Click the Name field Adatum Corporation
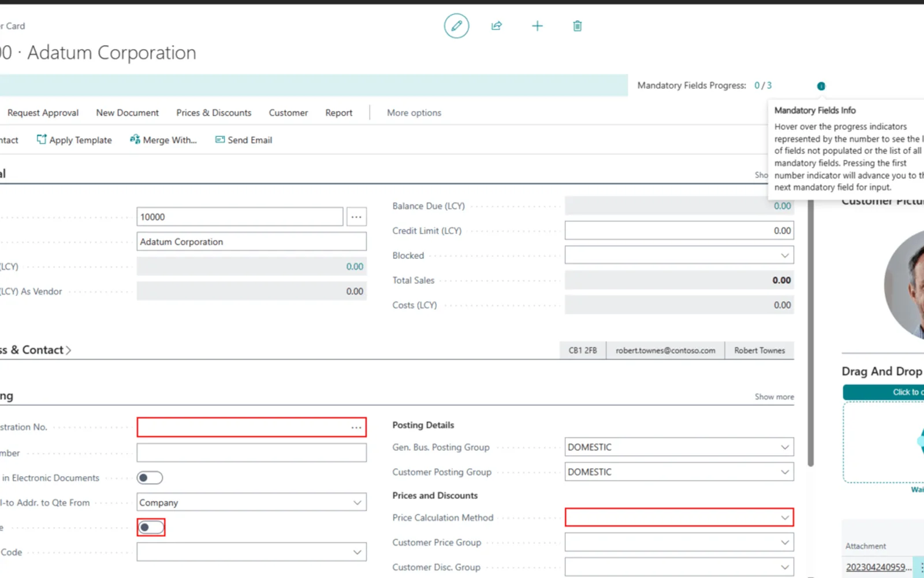 251,242
